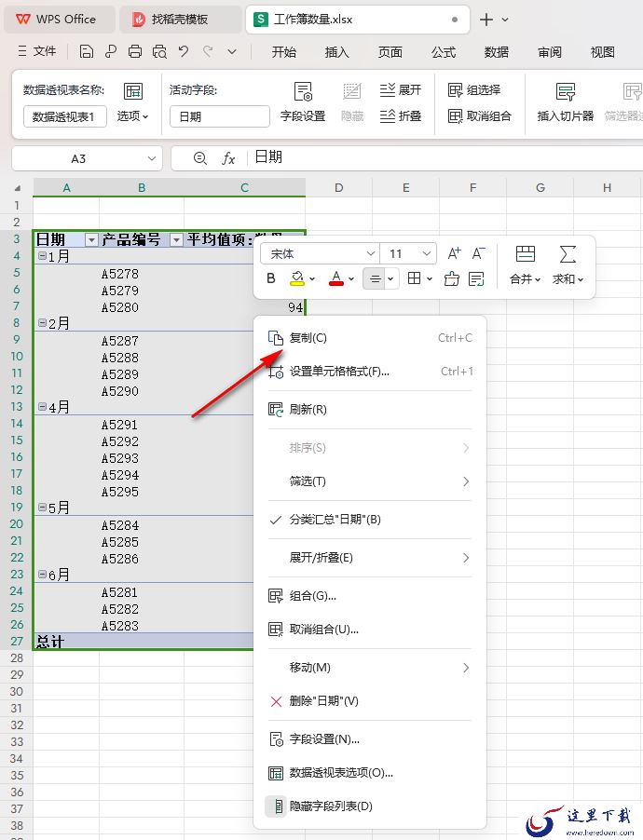This screenshot has height=840, width=643.
Task: Click the 组选择 group selection icon
Action: [x=455, y=89]
